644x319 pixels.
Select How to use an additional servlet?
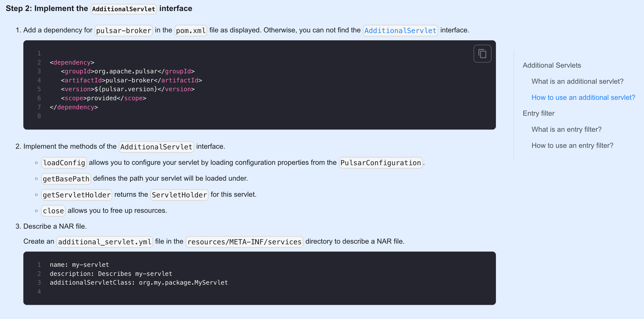click(x=583, y=97)
